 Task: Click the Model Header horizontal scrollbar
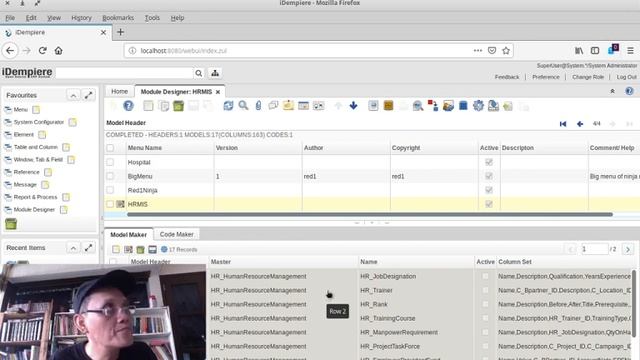point(370,214)
